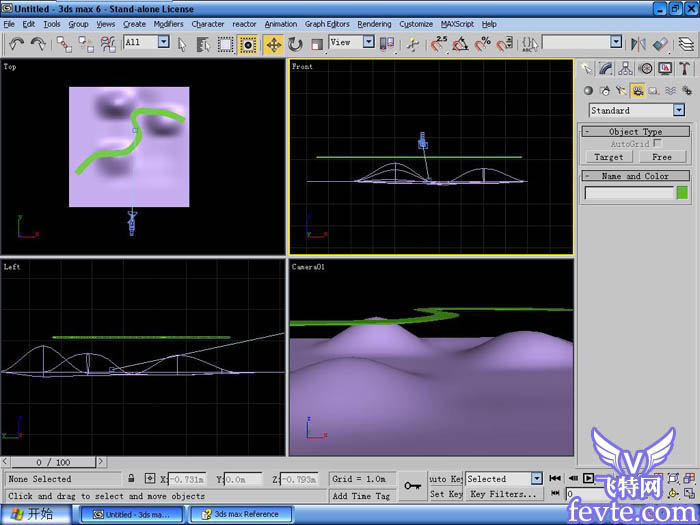Toggle the Auto Key button
Screen dimensions: 700x525
coord(446,479)
